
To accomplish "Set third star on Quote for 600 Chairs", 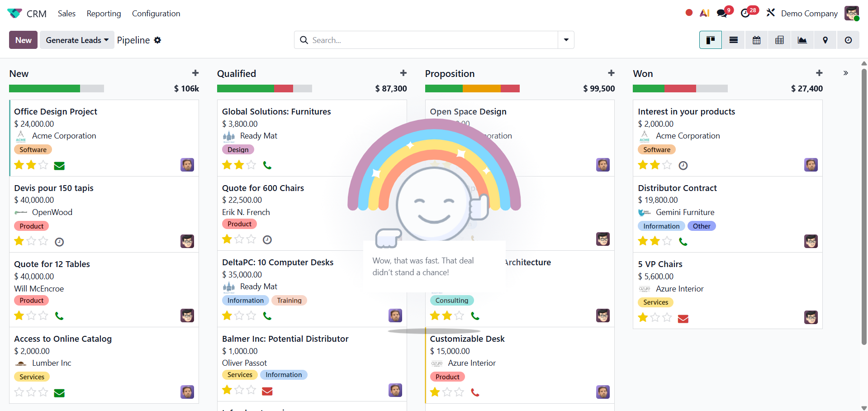I will tap(251, 239).
